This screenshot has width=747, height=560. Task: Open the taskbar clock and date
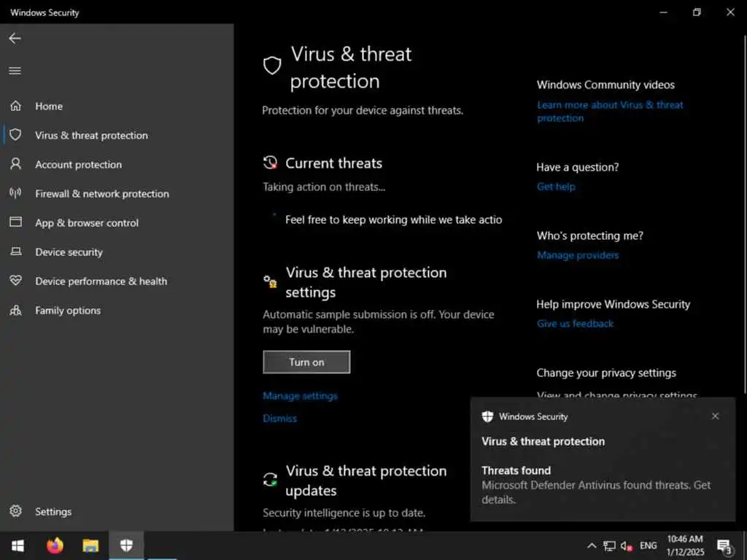coord(685,545)
